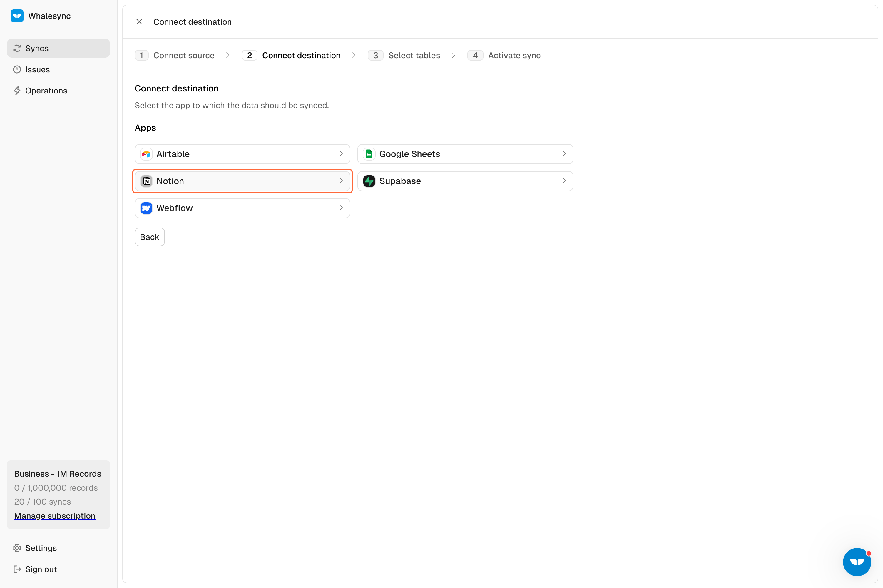This screenshot has width=883, height=588.
Task: Go to step 1 Connect source
Action: pyautogui.click(x=175, y=56)
